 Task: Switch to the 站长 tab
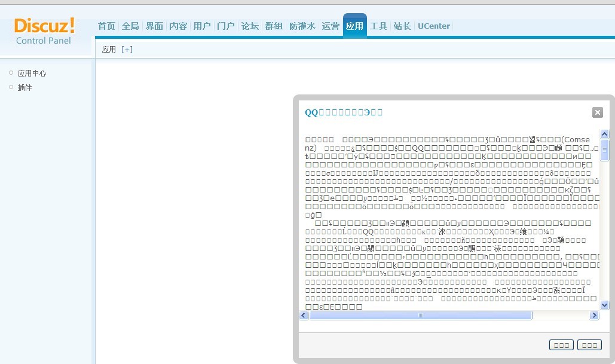402,26
